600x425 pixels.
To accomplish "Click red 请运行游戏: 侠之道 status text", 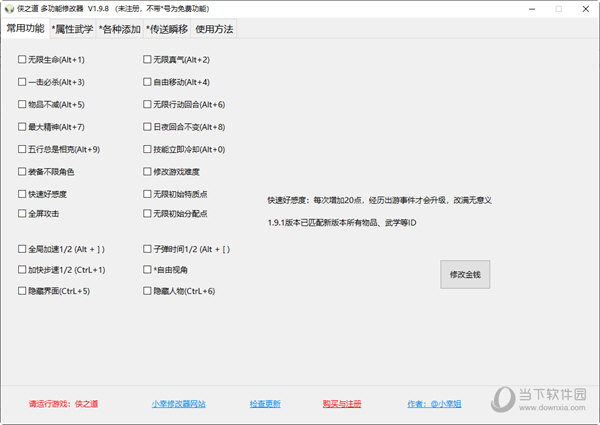I will tap(63, 404).
